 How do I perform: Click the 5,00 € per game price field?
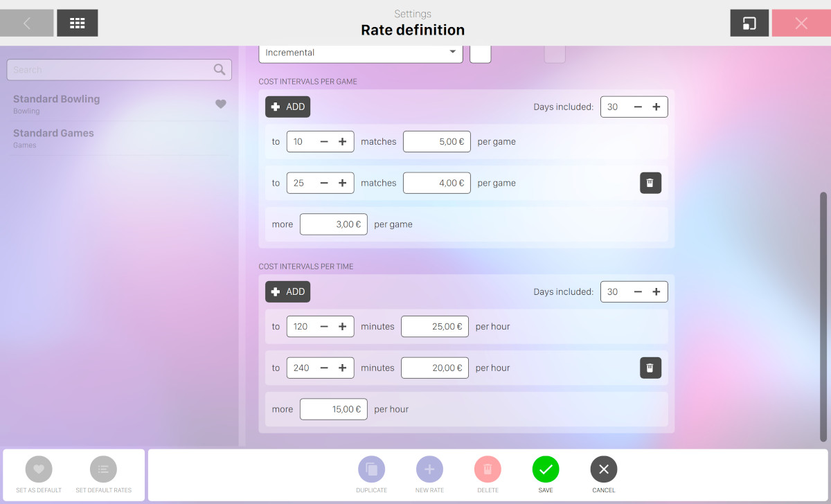click(x=436, y=141)
